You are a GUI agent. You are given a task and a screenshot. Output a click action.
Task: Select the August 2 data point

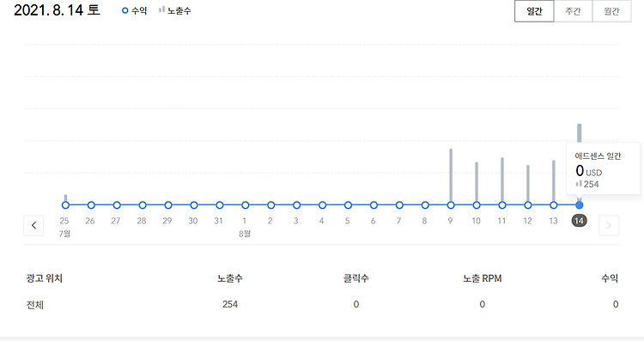click(x=271, y=205)
